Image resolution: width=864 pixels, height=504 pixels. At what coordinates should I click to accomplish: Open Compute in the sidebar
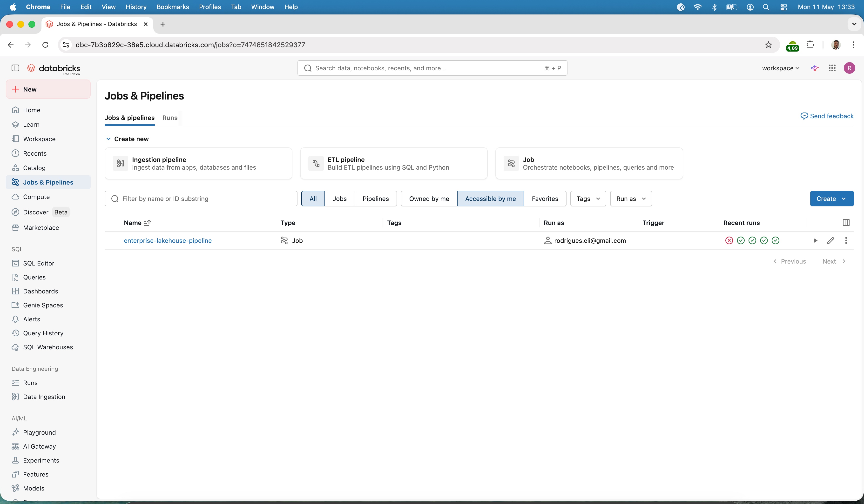point(48,197)
